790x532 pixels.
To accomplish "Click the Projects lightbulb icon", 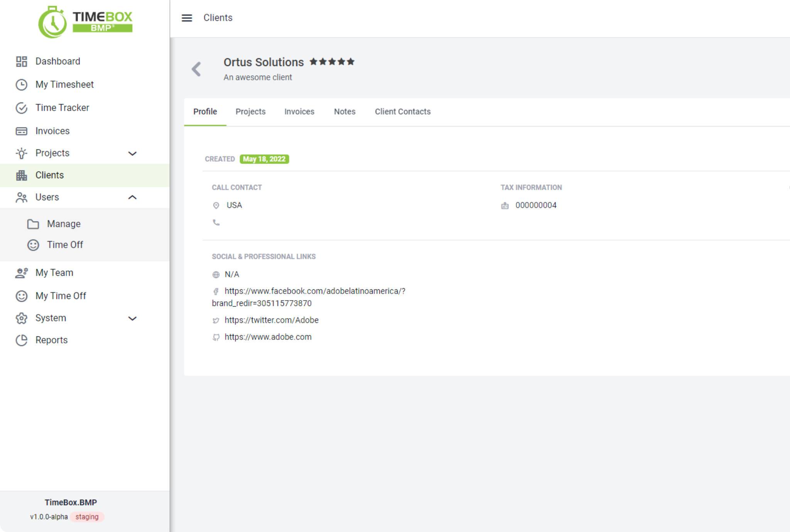I will [x=22, y=153].
